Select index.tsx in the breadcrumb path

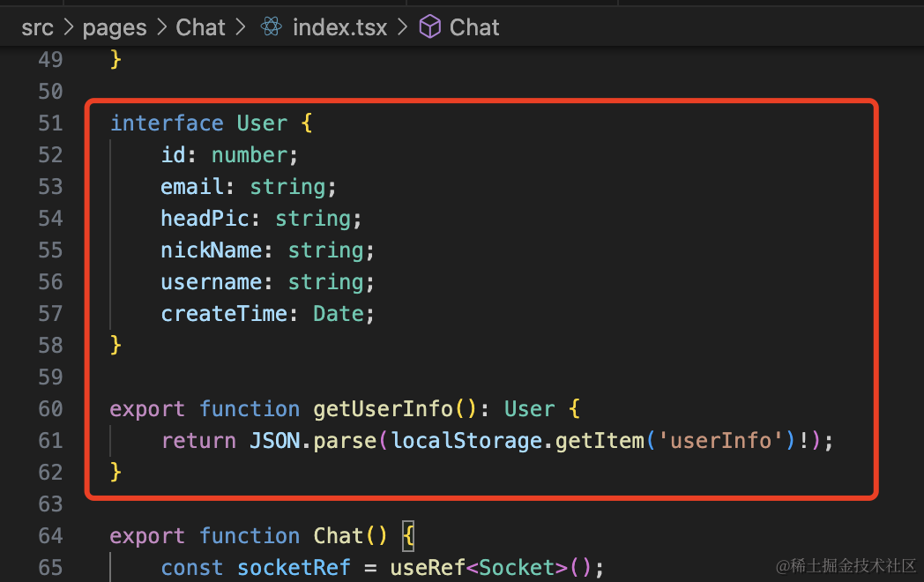pos(339,27)
